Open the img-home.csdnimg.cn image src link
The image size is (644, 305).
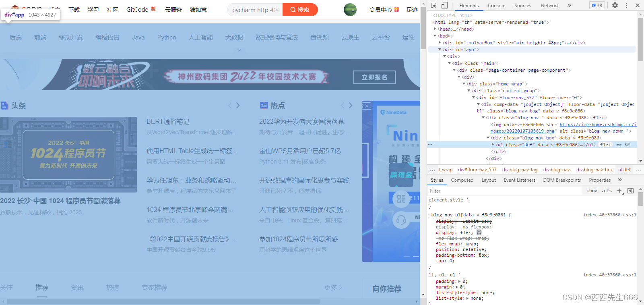point(563,128)
